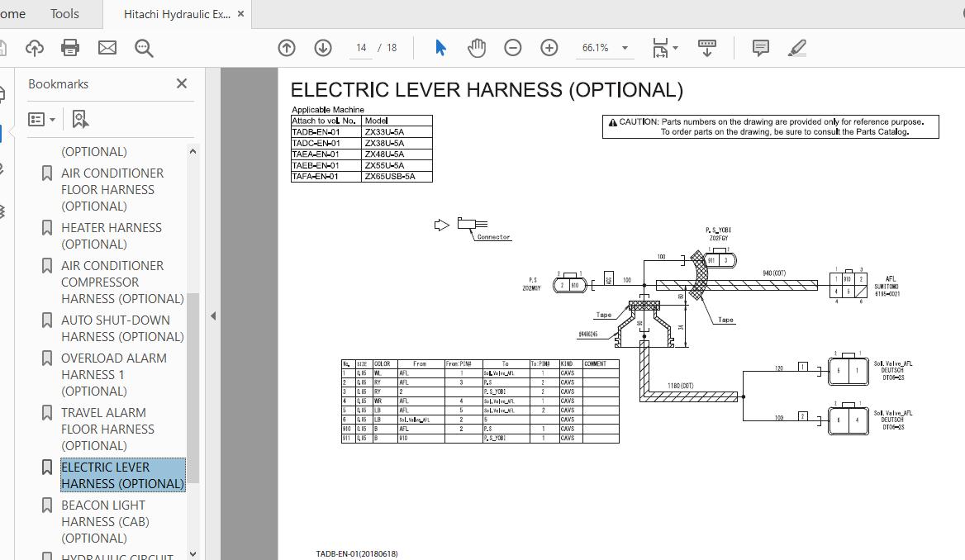Open BEACON LIGHT HARNESS (CAB) bookmark

click(x=105, y=521)
